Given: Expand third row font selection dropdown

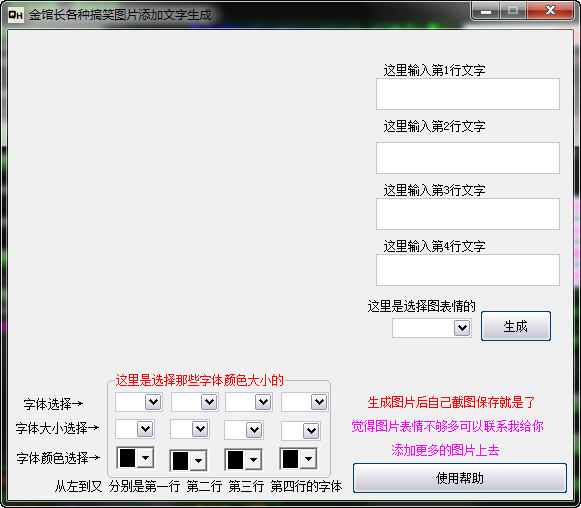Looking at the screenshot, I should [x=249, y=402].
